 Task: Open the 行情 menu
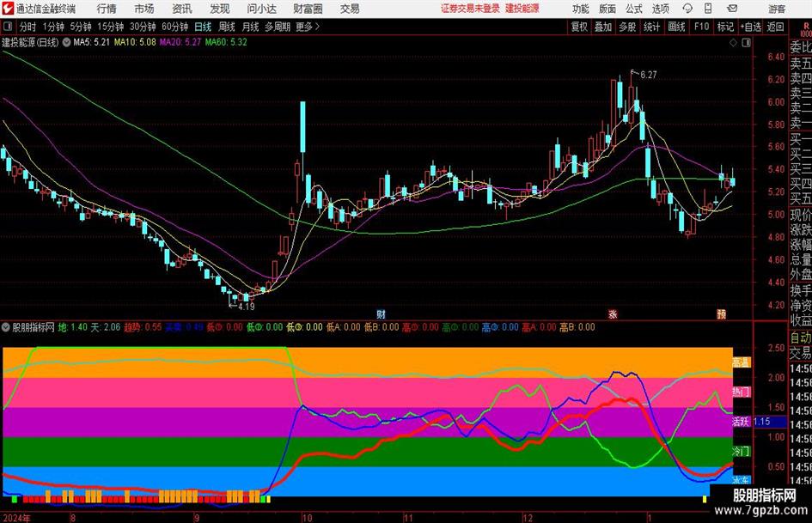pyautogui.click(x=107, y=9)
